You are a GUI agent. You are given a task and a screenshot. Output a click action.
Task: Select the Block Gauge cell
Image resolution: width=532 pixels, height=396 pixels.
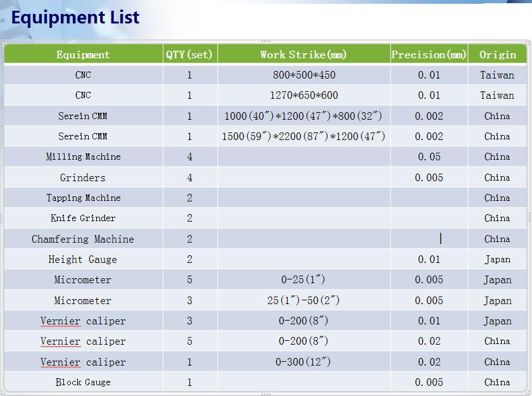84,382
